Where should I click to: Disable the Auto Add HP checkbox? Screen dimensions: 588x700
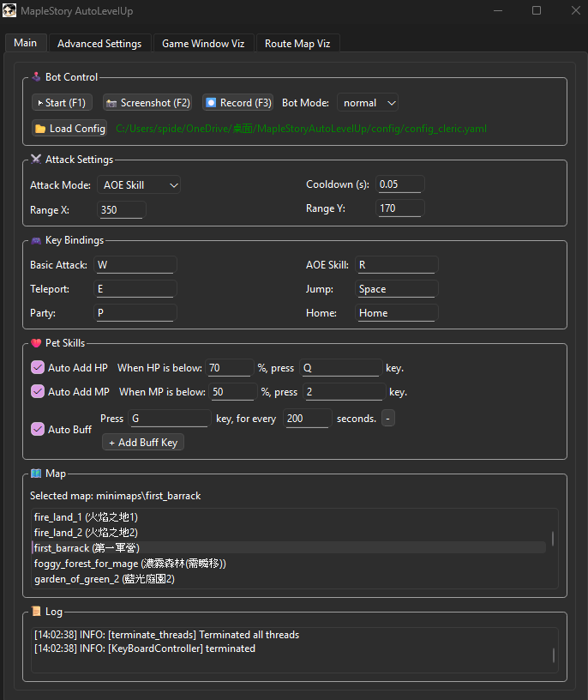pyautogui.click(x=38, y=367)
